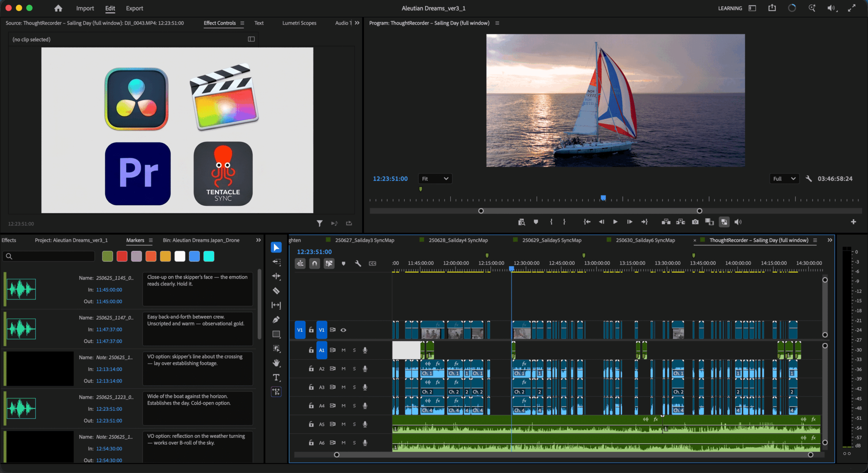
Task: Click the Lift button in the Program monitor
Action: pyautogui.click(x=666, y=222)
